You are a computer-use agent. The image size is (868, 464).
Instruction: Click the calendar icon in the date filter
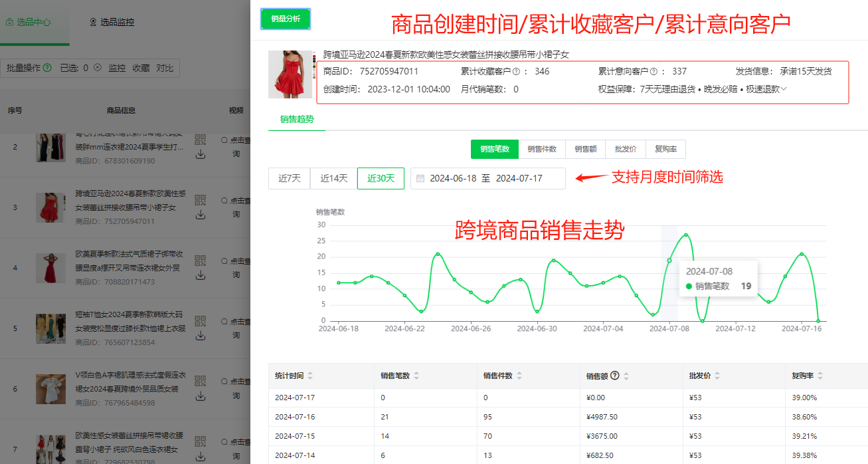click(422, 177)
